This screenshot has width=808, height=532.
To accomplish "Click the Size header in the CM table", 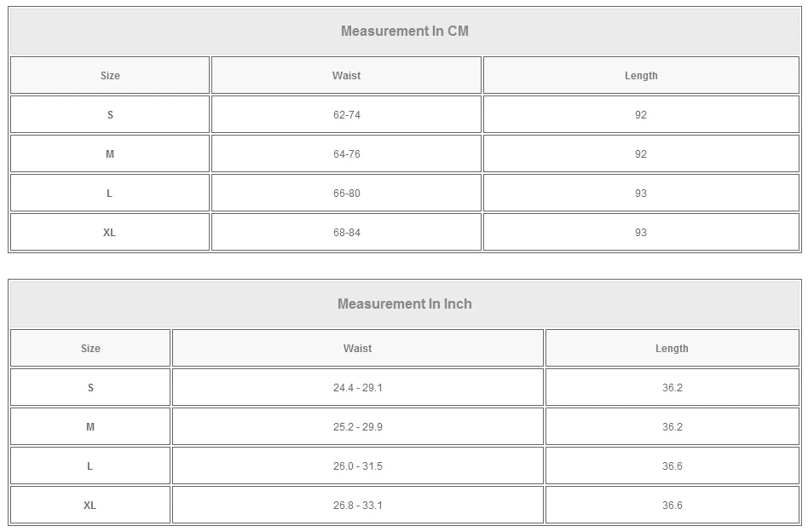I will 110,76.
